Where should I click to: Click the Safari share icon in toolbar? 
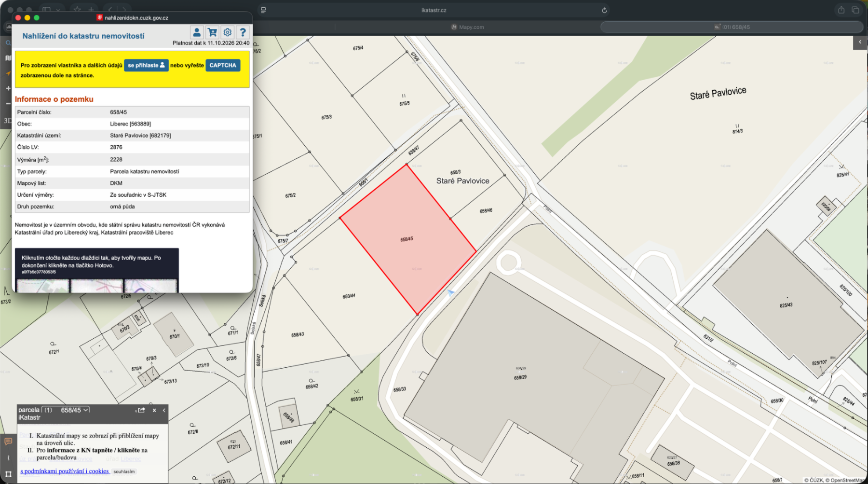pyautogui.click(x=841, y=10)
